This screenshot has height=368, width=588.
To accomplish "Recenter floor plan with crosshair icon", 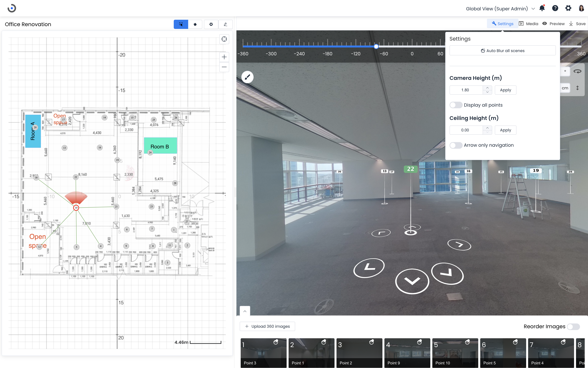I will click(x=224, y=39).
